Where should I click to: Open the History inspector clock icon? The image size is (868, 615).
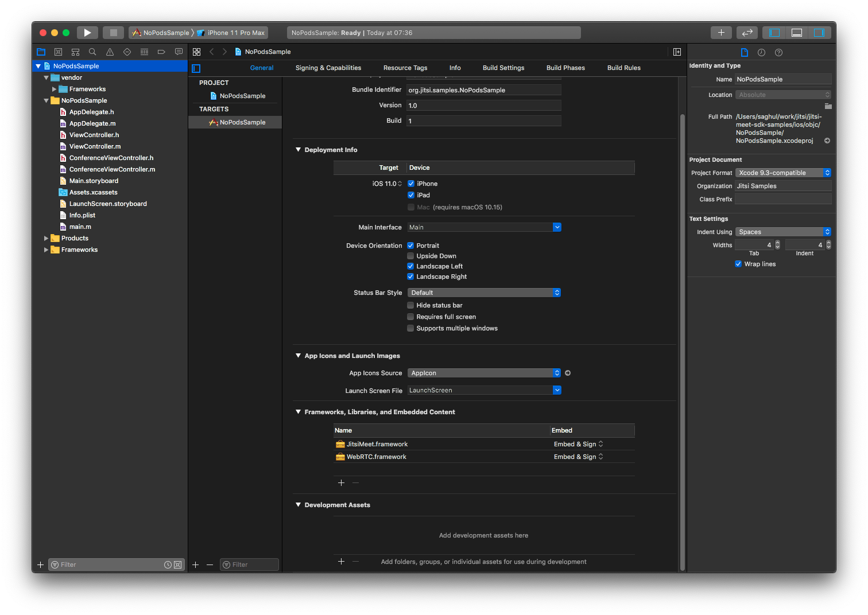pyautogui.click(x=761, y=52)
